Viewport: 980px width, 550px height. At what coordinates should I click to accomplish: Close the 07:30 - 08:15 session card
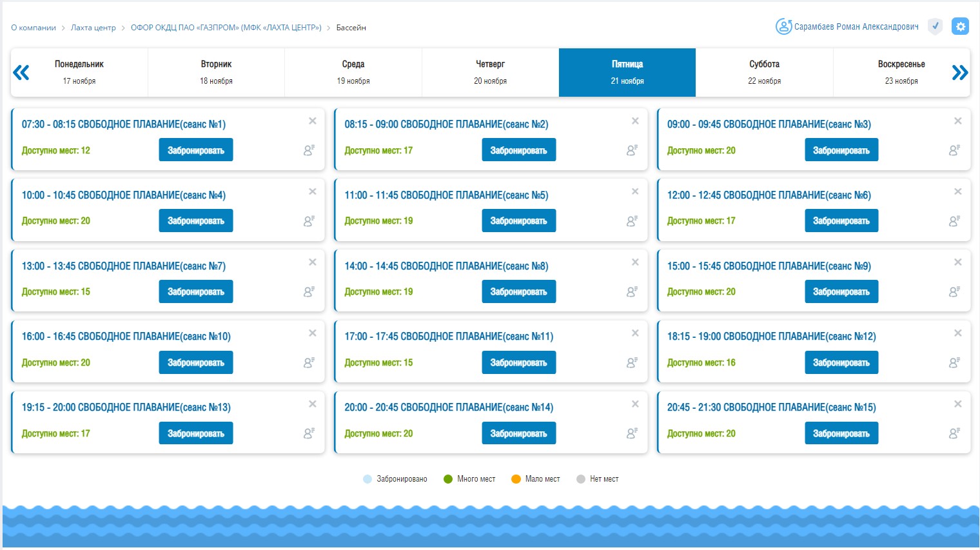pyautogui.click(x=313, y=121)
